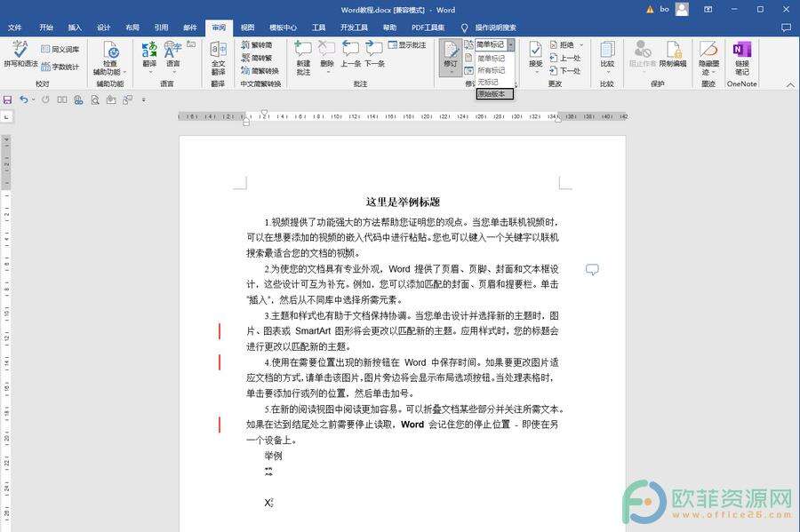Click the 操作说明搜索 lightbulb icon
This screenshot has width=800, height=532.
point(464,28)
